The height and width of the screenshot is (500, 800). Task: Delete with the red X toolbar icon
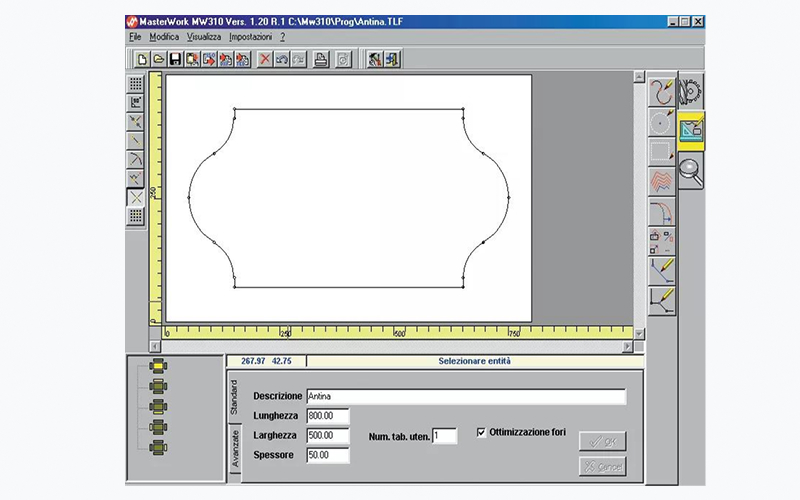coord(265,59)
